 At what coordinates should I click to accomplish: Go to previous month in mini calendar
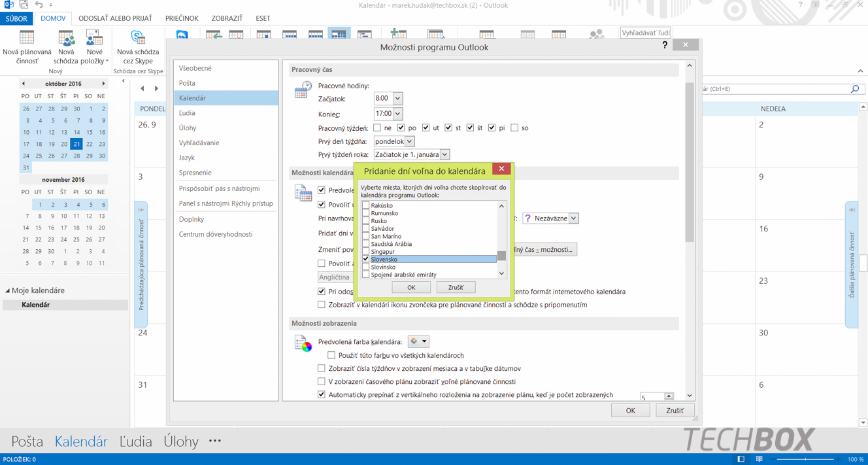[24, 84]
